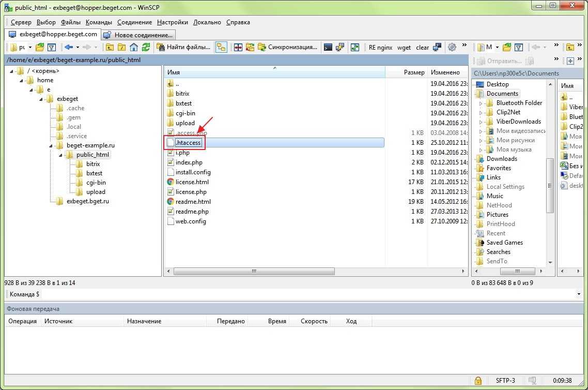The height and width of the screenshot is (390, 588).
Task: Refresh the remote directory listing
Action: (x=146, y=48)
